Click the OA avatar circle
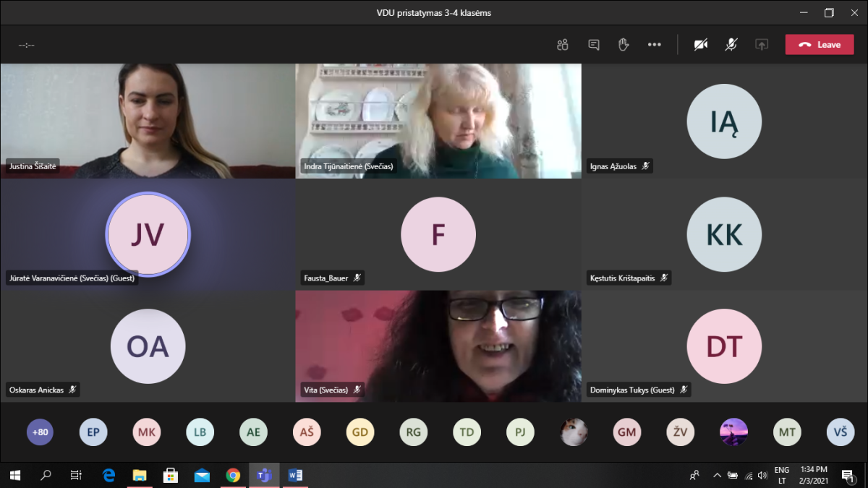 (x=148, y=346)
